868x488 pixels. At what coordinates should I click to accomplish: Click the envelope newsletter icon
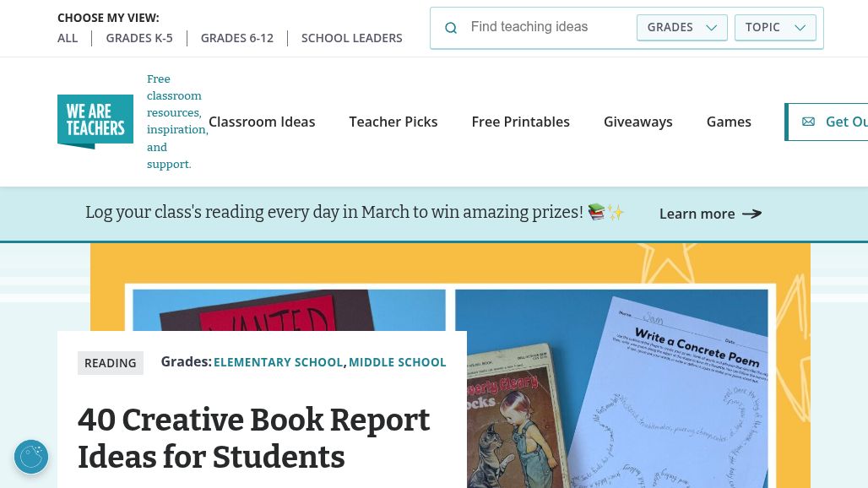[808, 122]
